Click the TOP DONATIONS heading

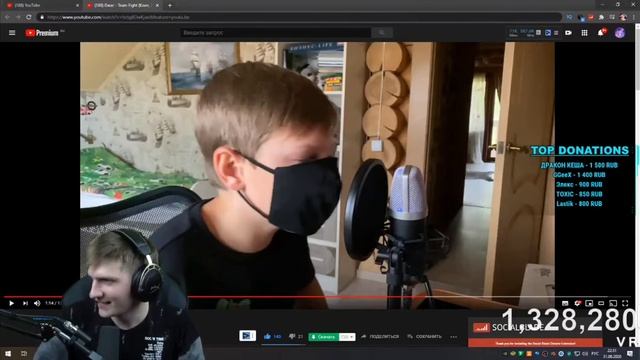click(x=580, y=151)
